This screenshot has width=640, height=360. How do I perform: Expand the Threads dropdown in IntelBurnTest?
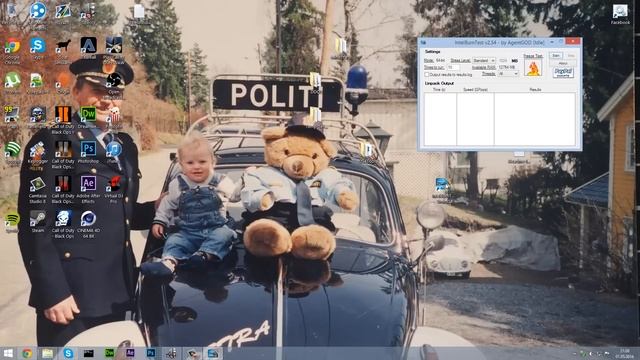pos(508,74)
